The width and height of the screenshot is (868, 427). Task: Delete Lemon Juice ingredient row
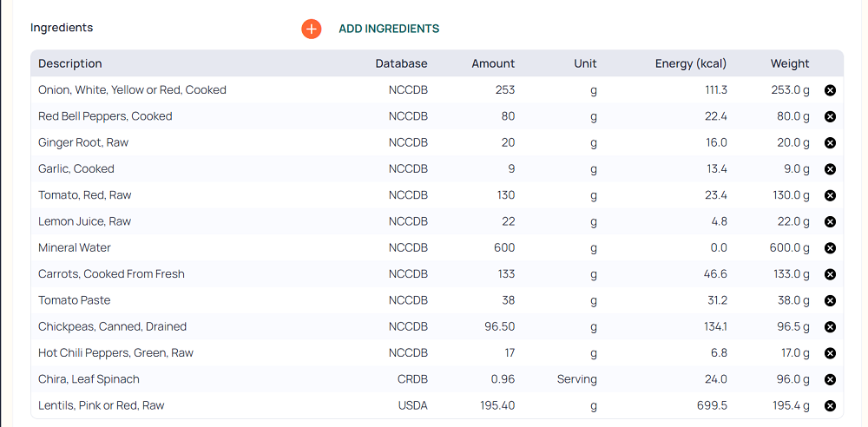click(830, 221)
